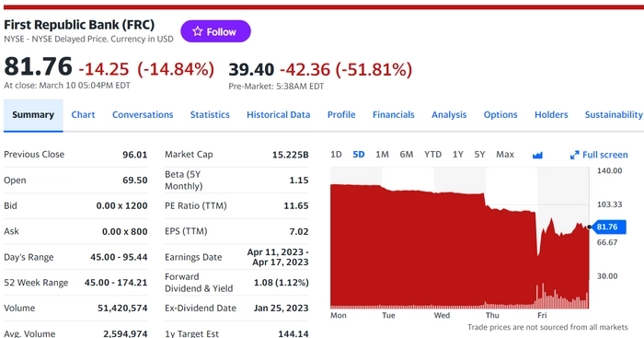Click the star icon in Follow button

point(198,31)
